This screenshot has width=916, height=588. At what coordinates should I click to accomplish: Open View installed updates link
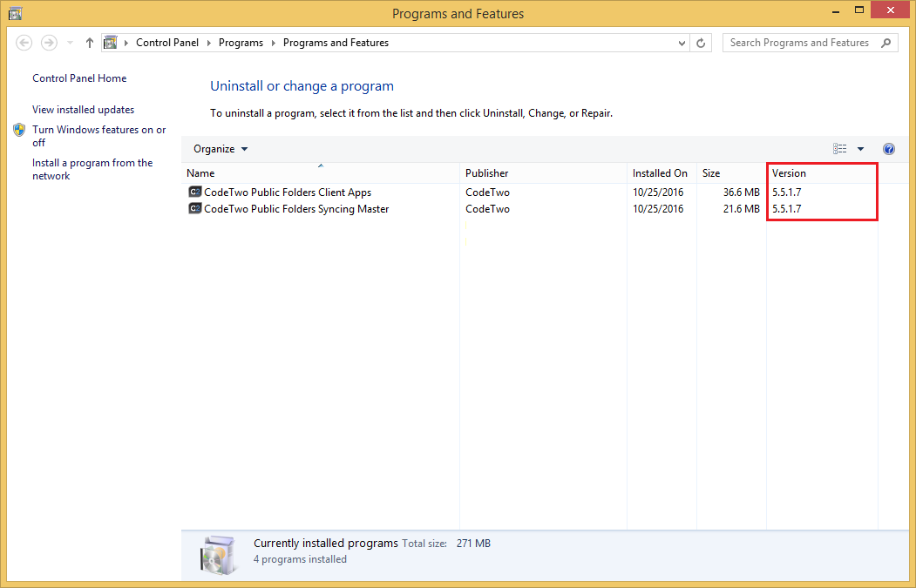point(83,109)
